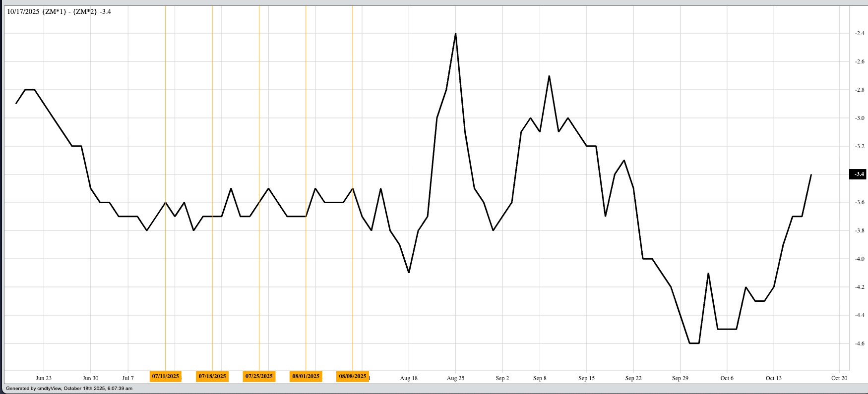Click the highest peak of the spread line
Screen dimensions: 868x394
[x=455, y=34]
